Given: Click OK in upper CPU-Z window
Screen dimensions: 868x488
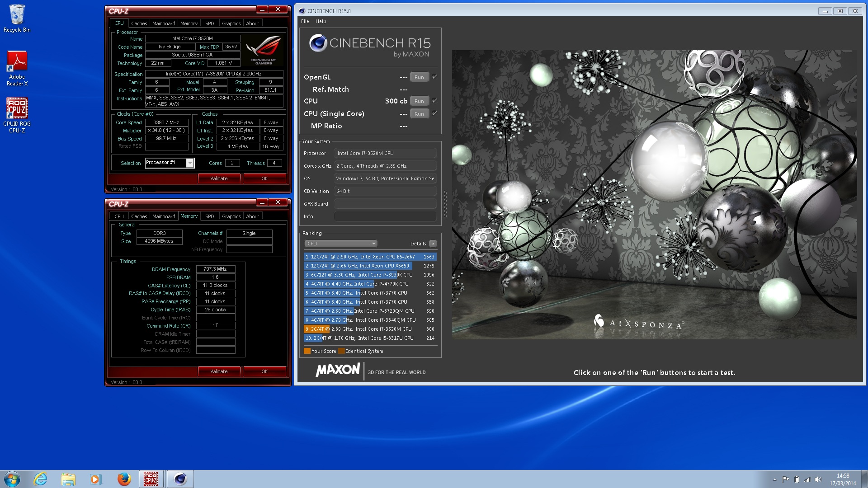Looking at the screenshot, I should [264, 178].
